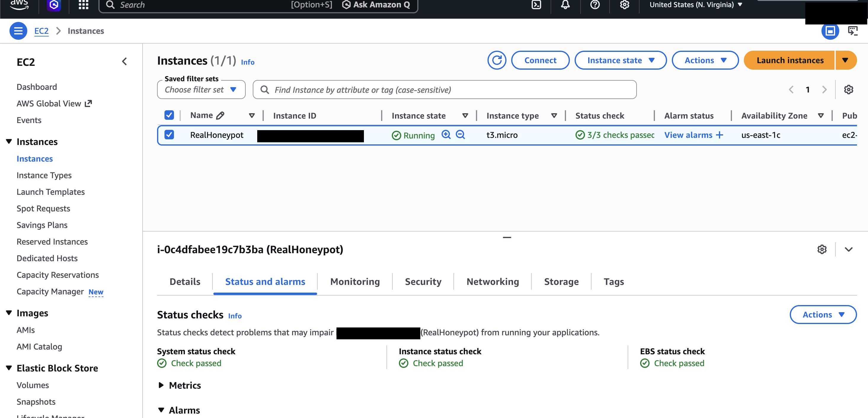
Task: Edit the Name column pencil icon
Action: (220, 116)
